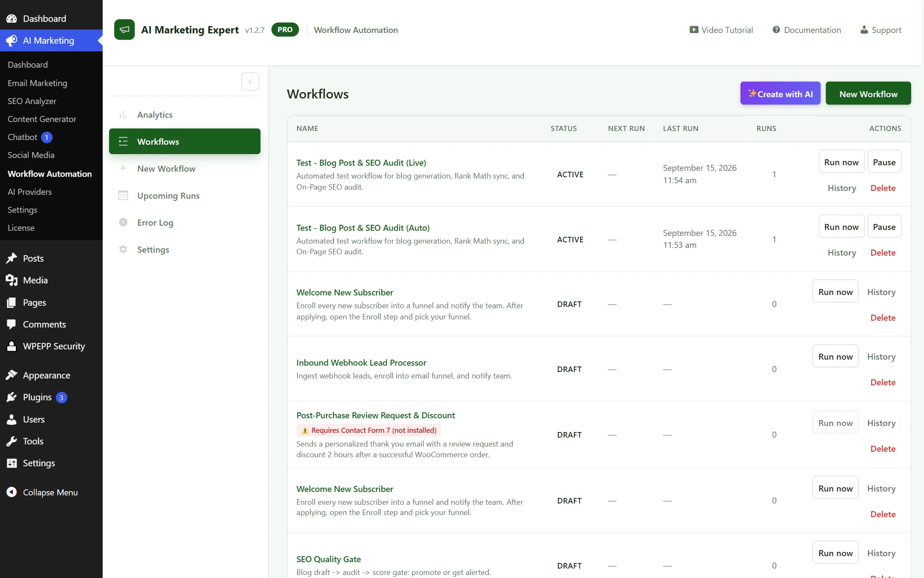This screenshot has height=578, width=924.
Task: Click the Analytics bar chart icon
Action: tap(123, 115)
